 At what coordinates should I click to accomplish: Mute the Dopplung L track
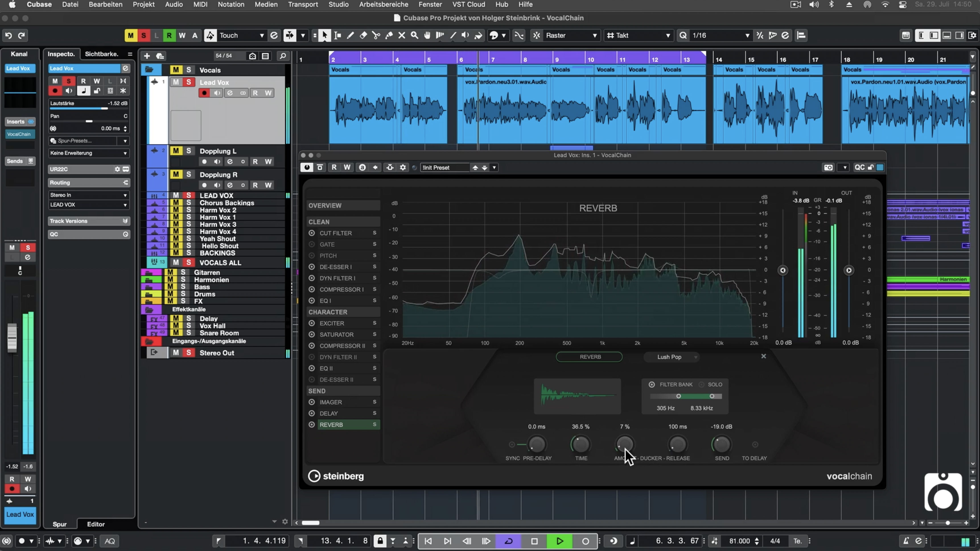pos(176,151)
